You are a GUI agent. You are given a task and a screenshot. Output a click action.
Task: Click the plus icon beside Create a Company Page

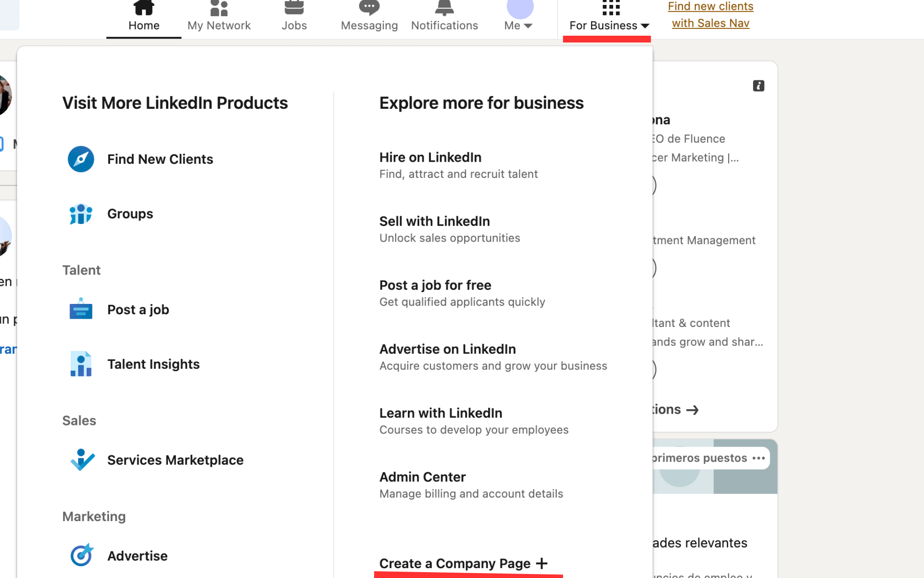[x=542, y=563]
